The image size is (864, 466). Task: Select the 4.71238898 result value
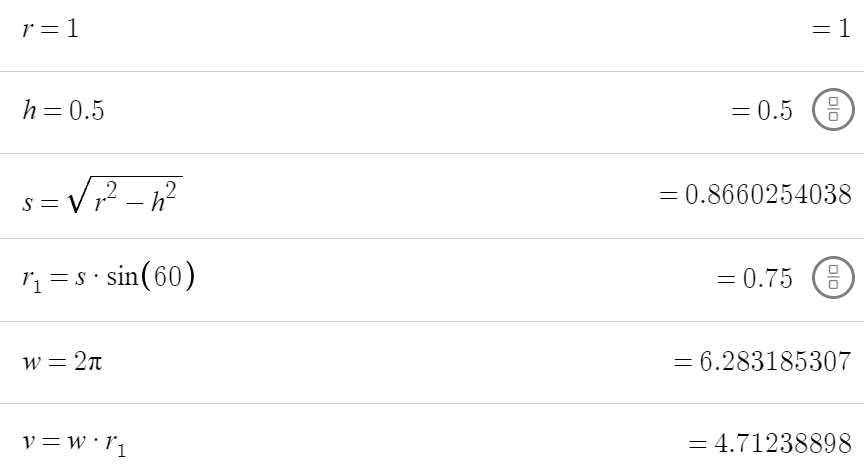tap(770, 442)
